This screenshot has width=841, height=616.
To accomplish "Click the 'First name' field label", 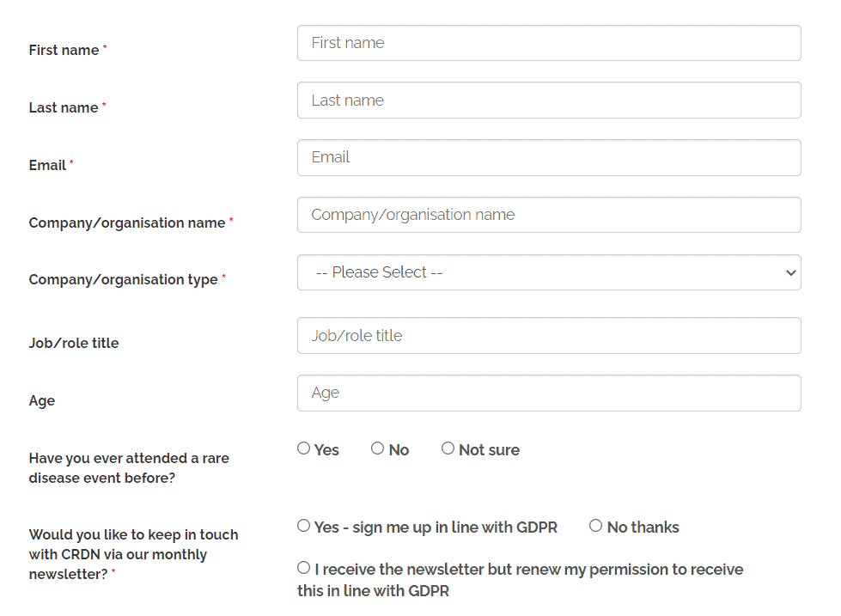I will [x=62, y=50].
